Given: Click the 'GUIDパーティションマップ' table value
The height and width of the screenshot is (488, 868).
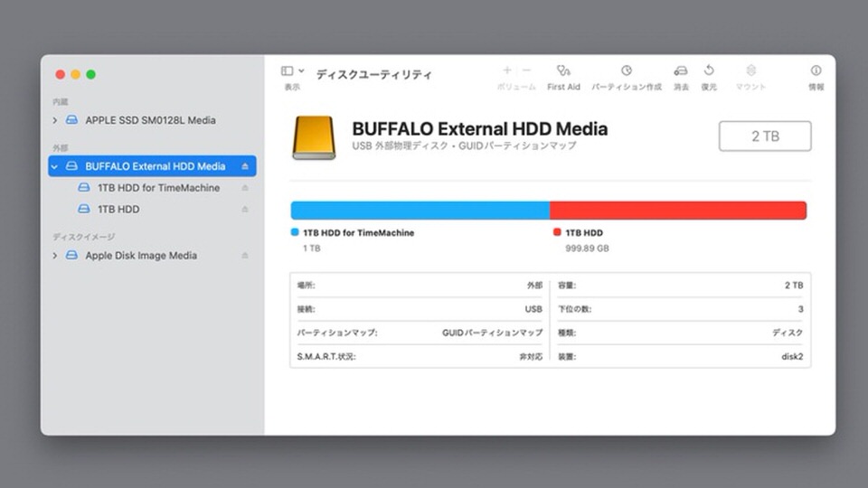Looking at the screenshot, I should (x=492, y=333).
